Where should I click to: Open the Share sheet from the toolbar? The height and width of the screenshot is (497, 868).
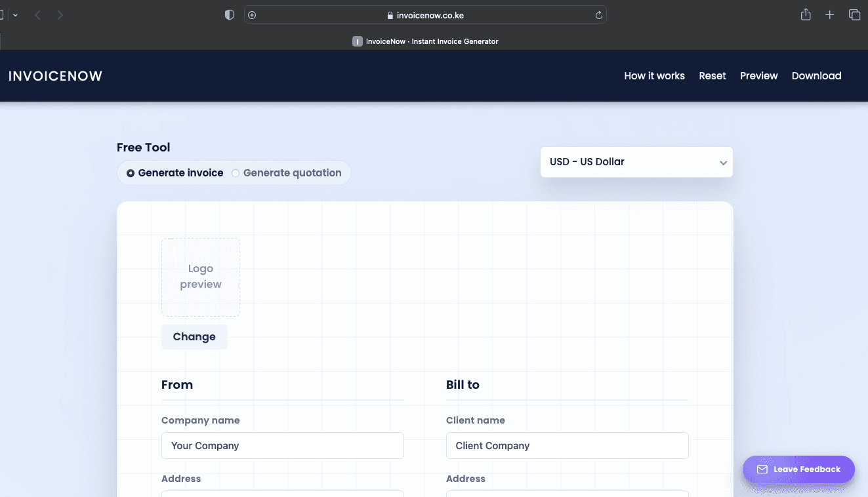[805, 14]
